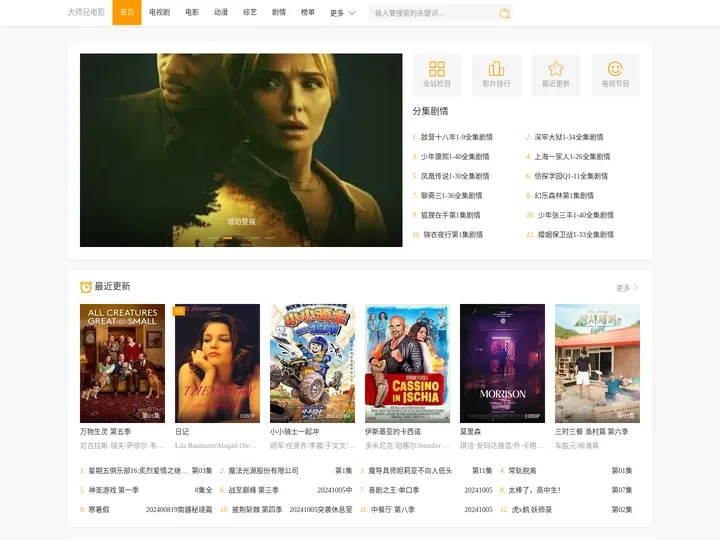The width and height of the screenshot is (720, 540).
Task: Open 幻乐森林第1集剧情 link
Action: (564, 196)
